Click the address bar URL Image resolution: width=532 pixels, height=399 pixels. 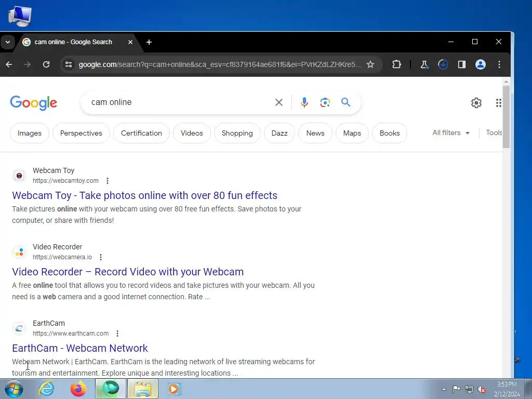220,64
